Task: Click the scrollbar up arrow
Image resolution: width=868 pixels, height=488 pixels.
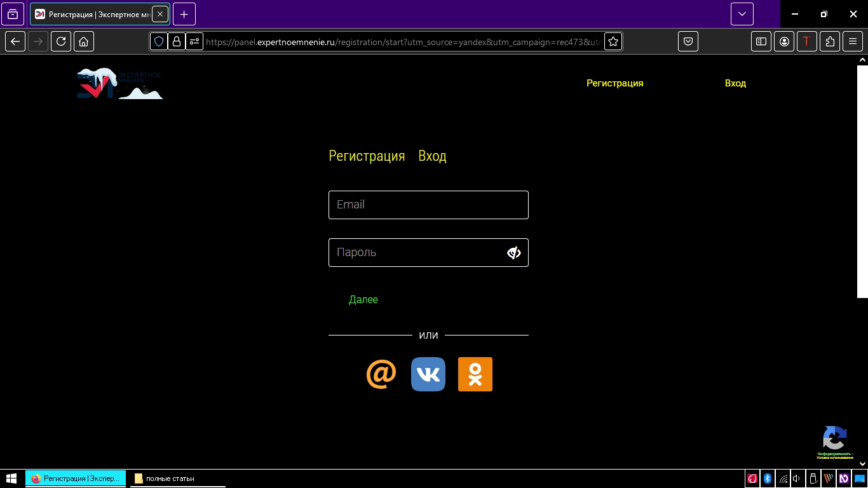Action: pos(862,60)
